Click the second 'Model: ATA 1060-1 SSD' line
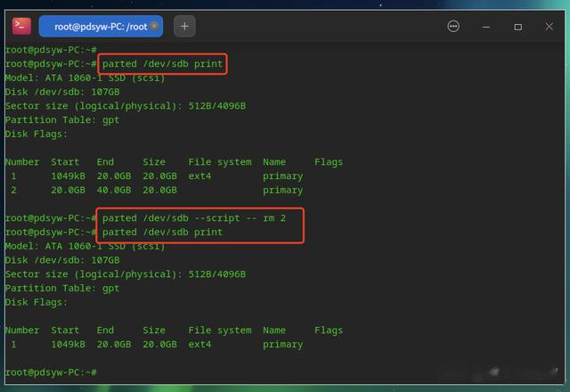 click(85, 247)
